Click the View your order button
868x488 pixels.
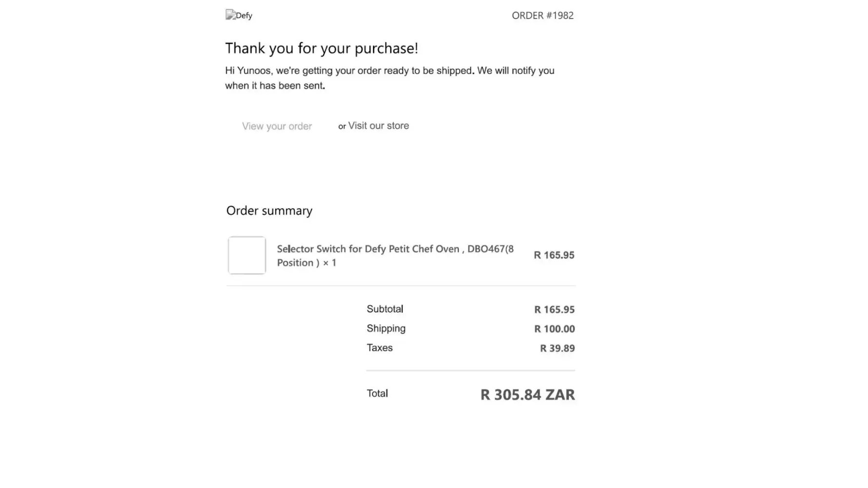click(x=277, y=126)
